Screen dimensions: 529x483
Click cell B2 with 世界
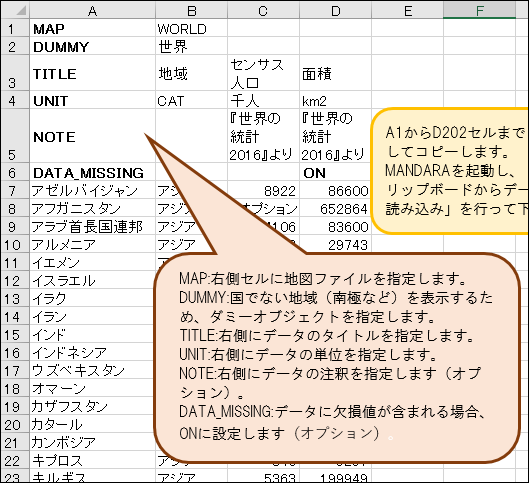click(x=192, y=46)
